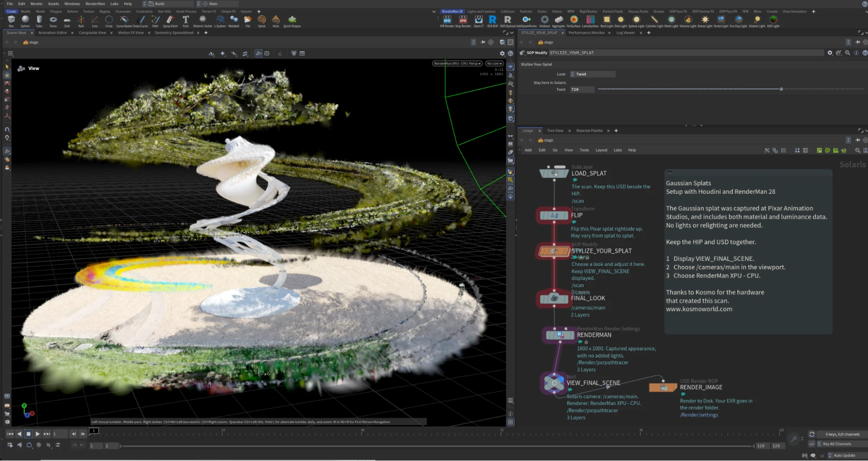Viewport: 868px width, 461px height.
Task: Select the Sphere shelf tool
Action: click(x=25, y=21)
